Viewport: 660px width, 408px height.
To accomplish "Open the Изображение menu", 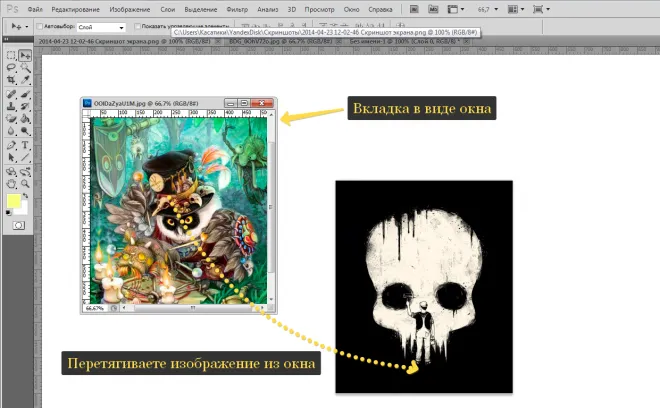I will (130, 9).
